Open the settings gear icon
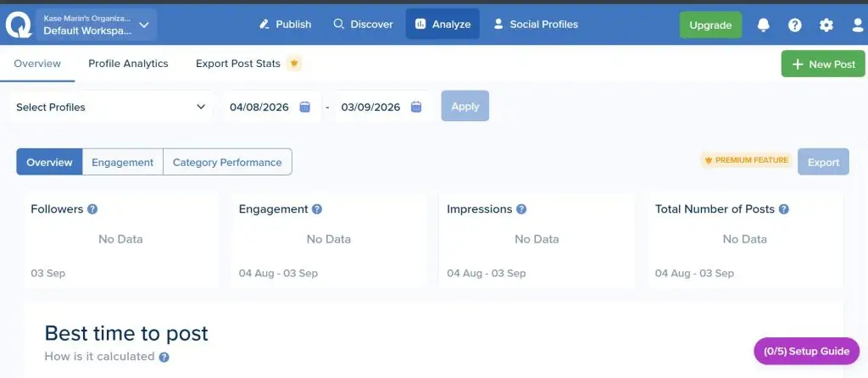Screen dimensions: 868x378 [826, 25]
